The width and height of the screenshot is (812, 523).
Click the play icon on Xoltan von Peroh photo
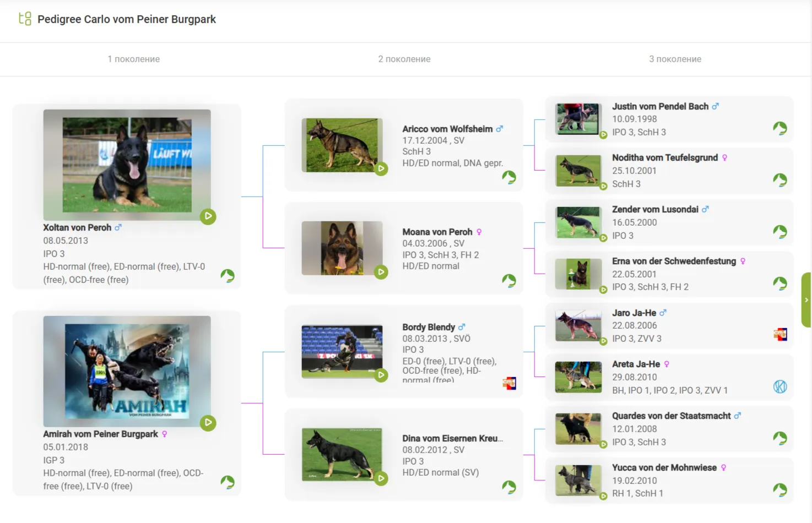208,216
